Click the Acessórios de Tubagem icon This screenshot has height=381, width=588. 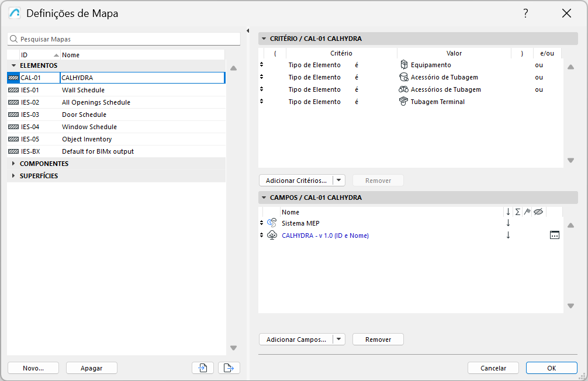[403, 89]
